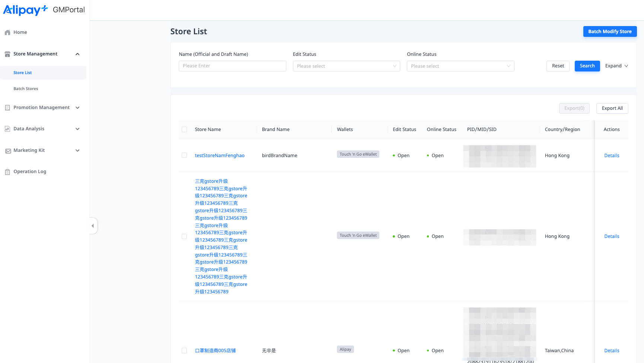Click the Export All button
The image size is (644, 363).
pos(612,108)
